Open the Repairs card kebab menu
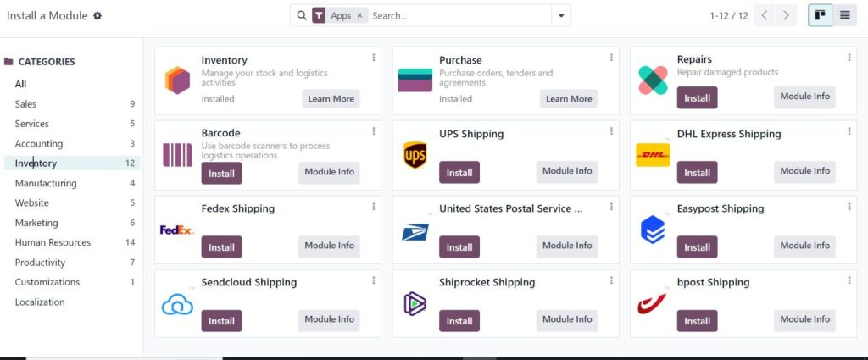This screenshot has height=360, width=868. click(849, 58)
